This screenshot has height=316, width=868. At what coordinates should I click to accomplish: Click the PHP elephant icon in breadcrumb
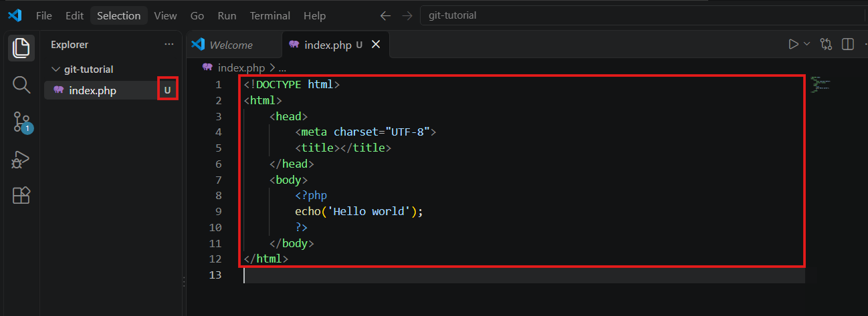pos(207,67)
